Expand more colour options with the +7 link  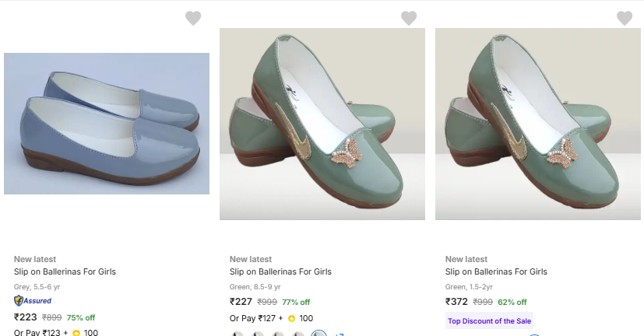tap(339, 334)
